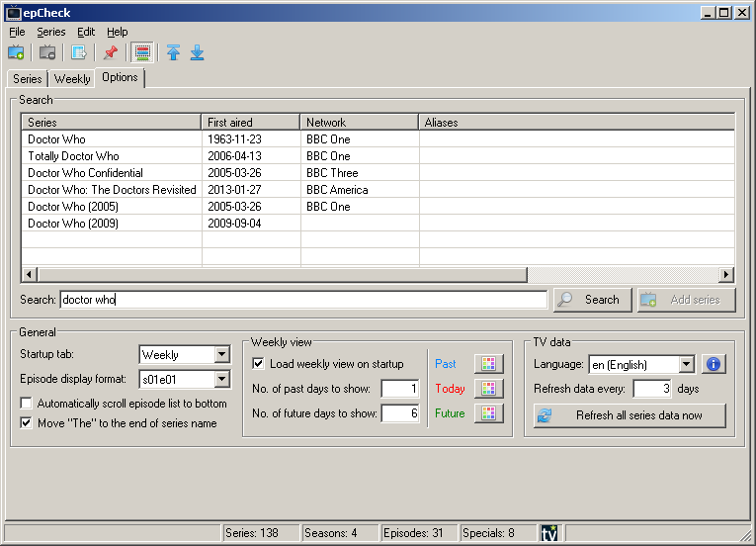Click the Specials: 8 status entry

coord(498,533)
